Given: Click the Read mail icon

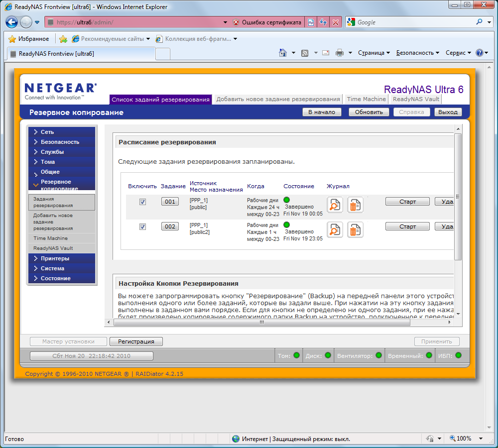Looking at the screenshot, I should tap(326, 53).
